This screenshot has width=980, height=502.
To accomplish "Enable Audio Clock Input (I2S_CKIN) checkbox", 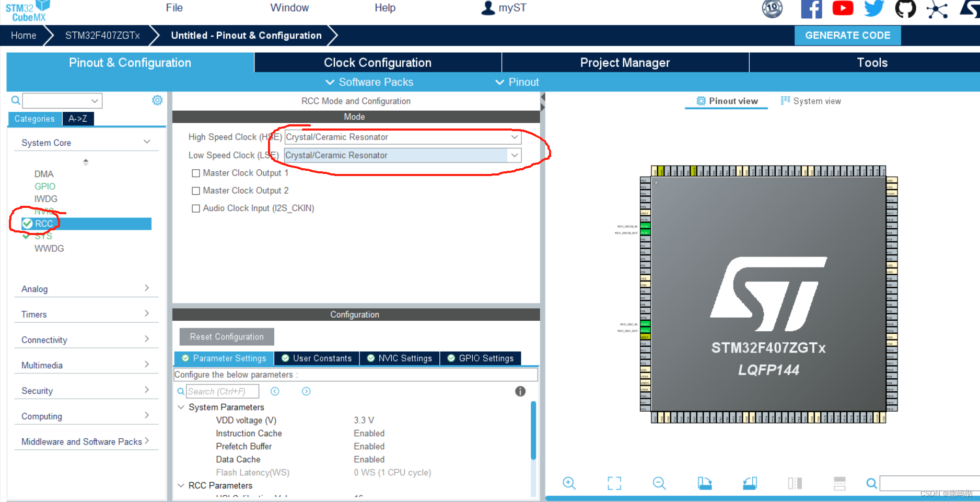I will [196, 208].
